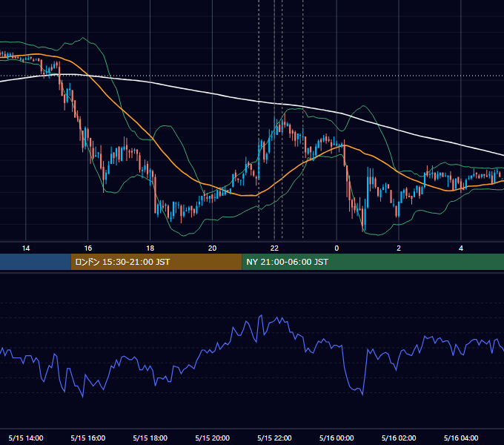Click the 5/15 22:00 label on the indicator axis
The height and width of the screenshot is (445, 504).
point(274,438)
